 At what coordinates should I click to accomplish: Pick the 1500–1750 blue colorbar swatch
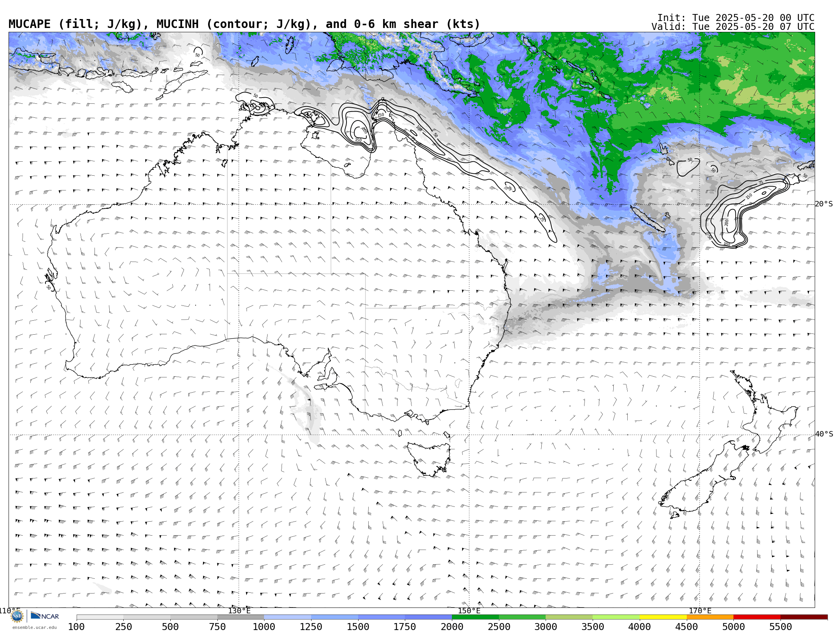381,617
